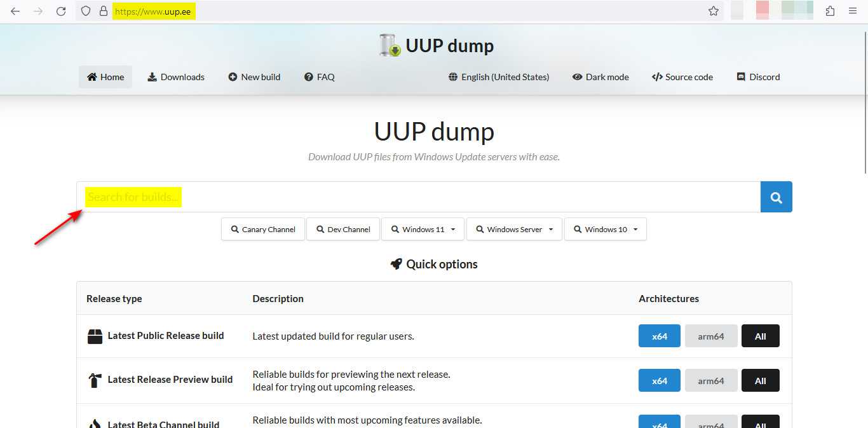The height and width of the screenshot is (428, 868).
Task: Click the Latest Beta Channel build text
Action: pos(164,424)
